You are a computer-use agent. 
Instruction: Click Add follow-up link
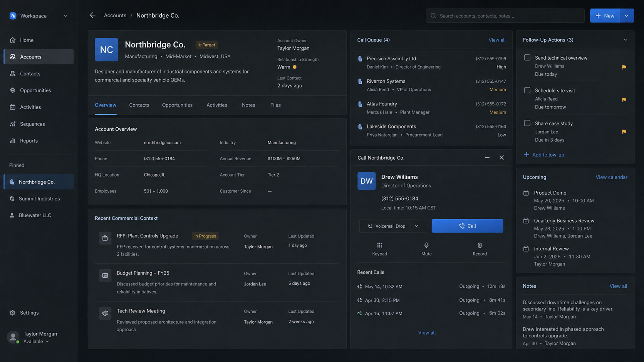tap(544, 155)
